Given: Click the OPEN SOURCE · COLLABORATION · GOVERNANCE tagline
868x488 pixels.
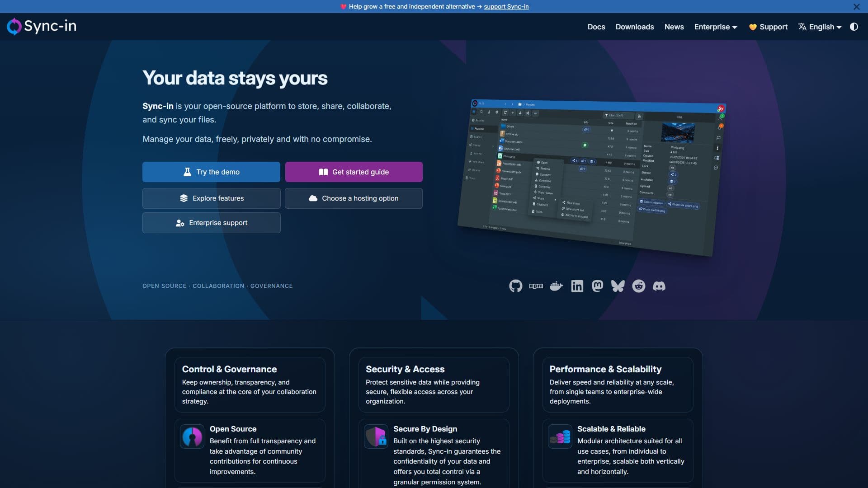Looking at the screenshot, I should click(217, 286).
